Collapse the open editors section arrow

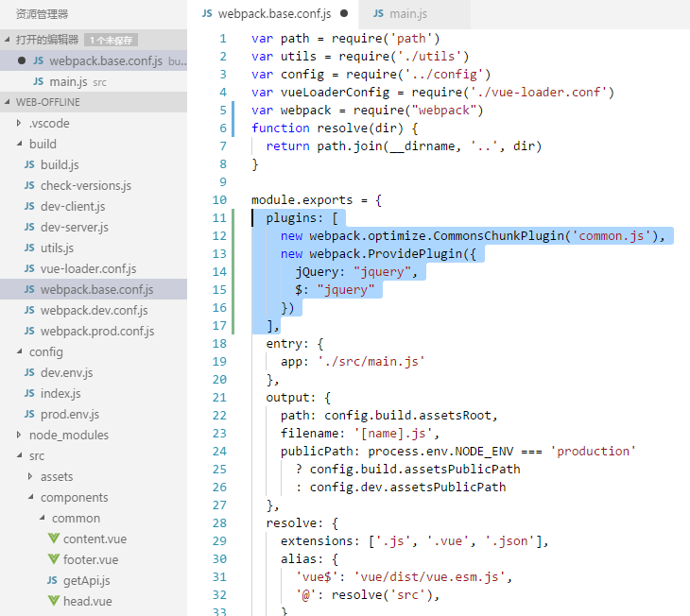coord(8,40)
